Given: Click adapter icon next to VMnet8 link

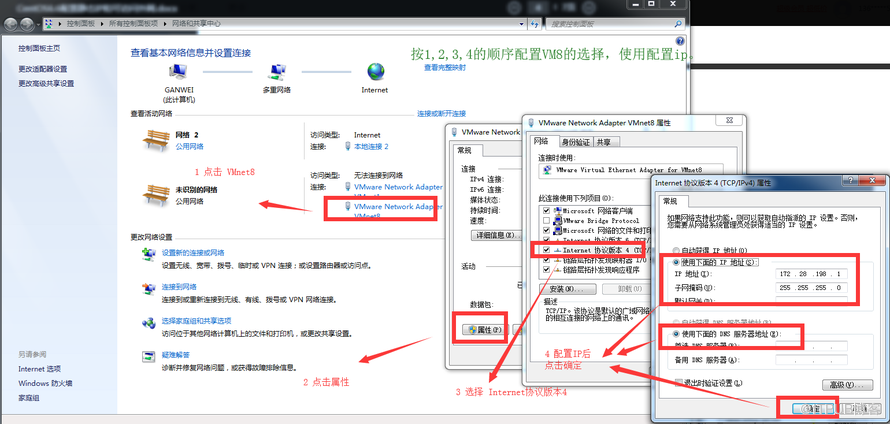Looking at the screenshot, I should click(x=348, y=207).
